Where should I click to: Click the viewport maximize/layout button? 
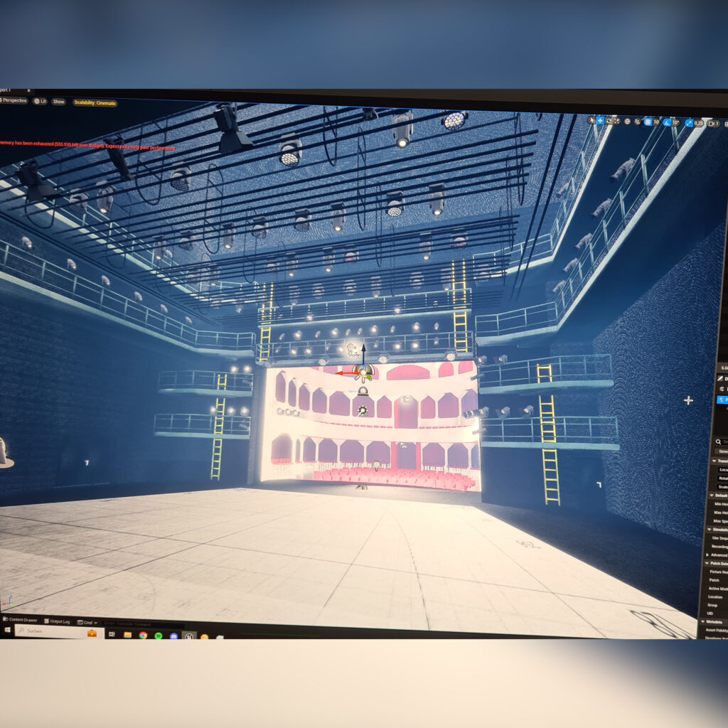click(x=726, y=124)
